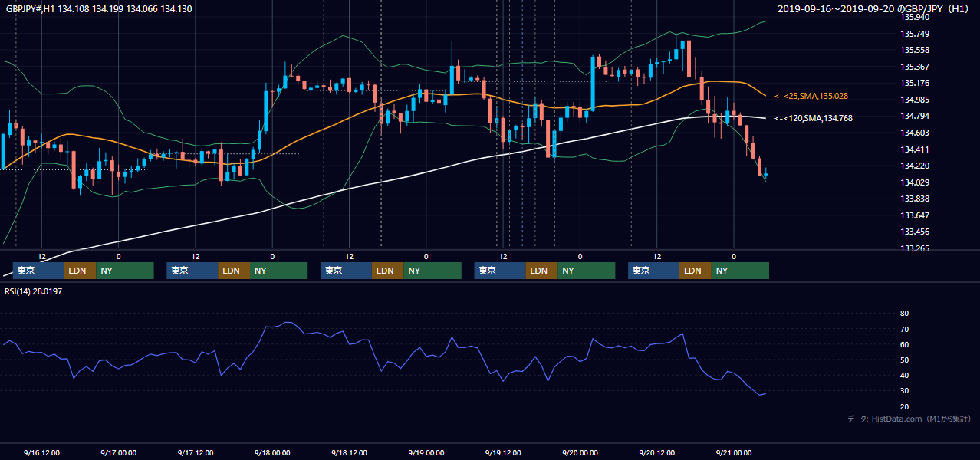Select the NY session box above 9/18 00:00

click(278, 271)
